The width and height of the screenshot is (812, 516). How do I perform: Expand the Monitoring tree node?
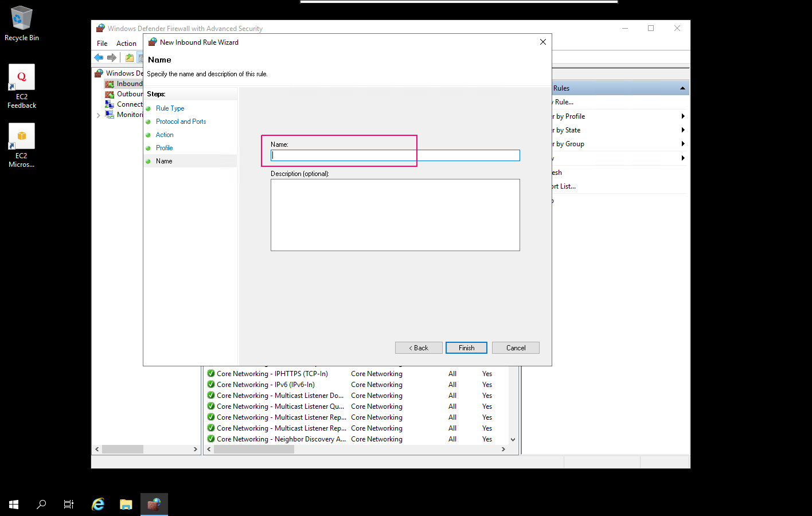(x=99, y=115)
